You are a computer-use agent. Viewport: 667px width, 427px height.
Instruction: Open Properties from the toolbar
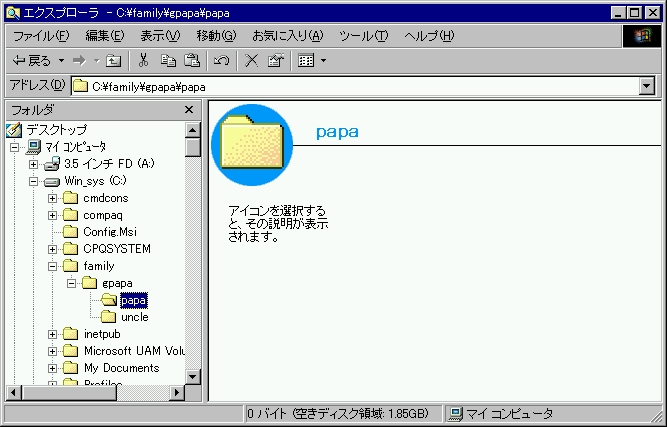275,61
